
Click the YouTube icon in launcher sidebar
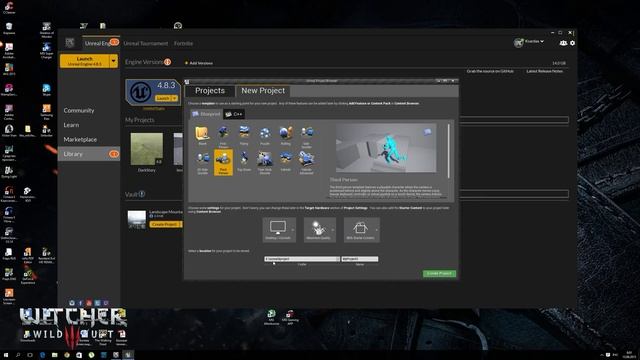(89, 303)
